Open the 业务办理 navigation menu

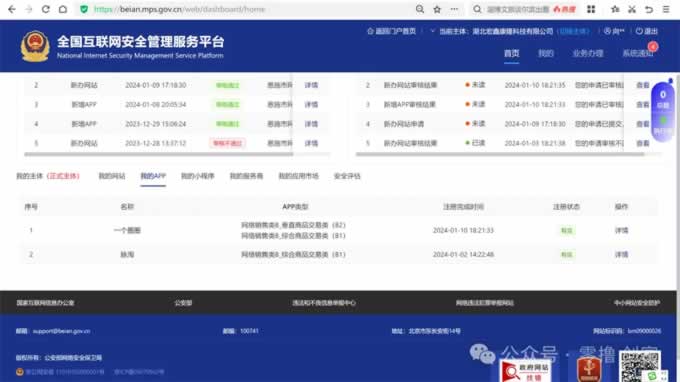click(x=588, y=53)
